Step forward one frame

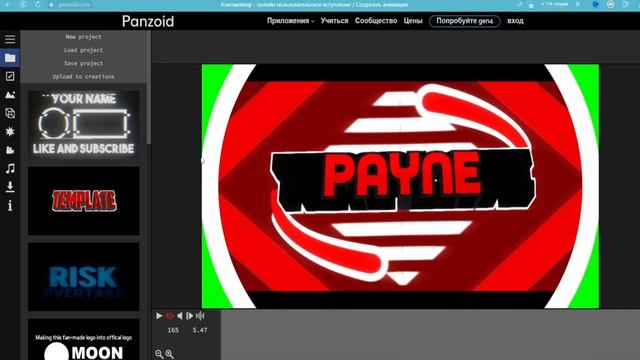click(189, 316)
